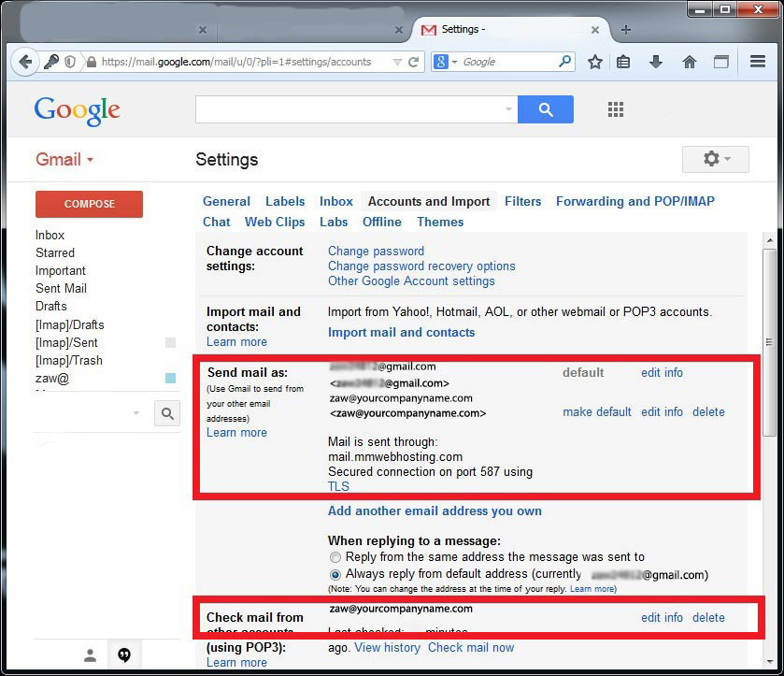
Task: Click the Google logo
Action: click(x=77, y=110)
